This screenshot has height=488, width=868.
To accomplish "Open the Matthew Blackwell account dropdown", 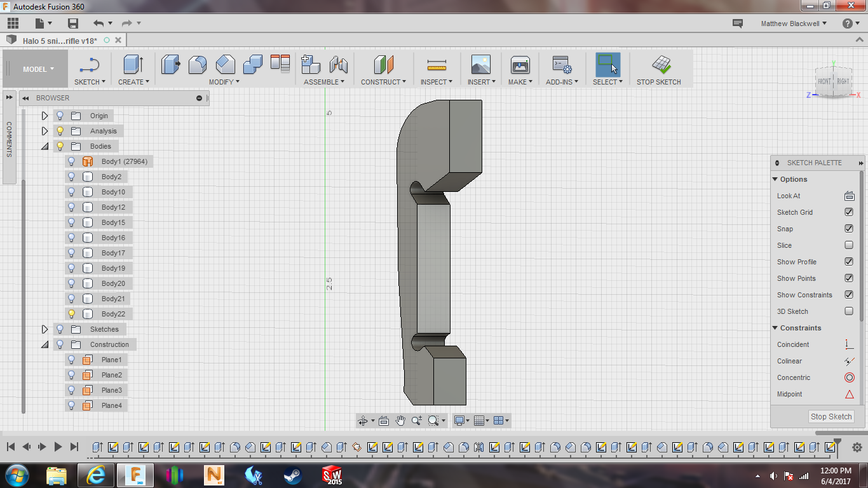I will click(x=794, y=24).
